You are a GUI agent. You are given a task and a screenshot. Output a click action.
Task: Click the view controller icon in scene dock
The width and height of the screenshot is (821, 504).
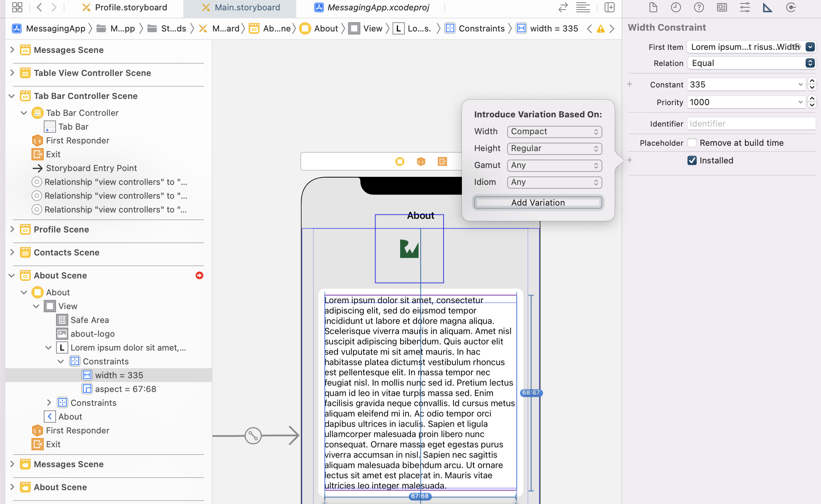click(x=400, y=161)
